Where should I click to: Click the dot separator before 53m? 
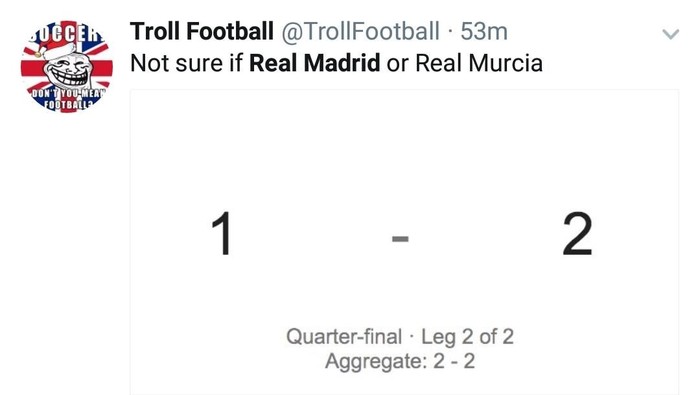click(x=450, y=32)
